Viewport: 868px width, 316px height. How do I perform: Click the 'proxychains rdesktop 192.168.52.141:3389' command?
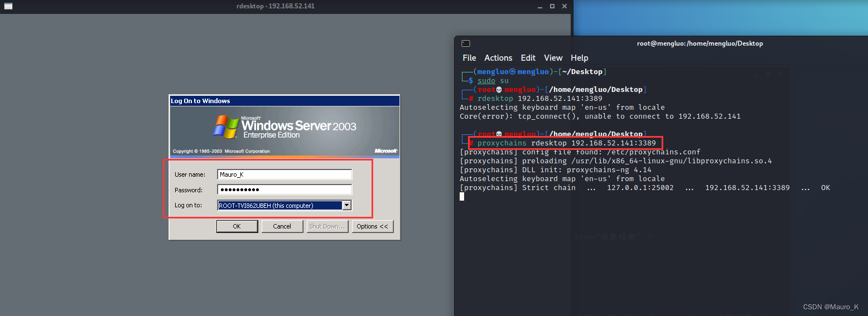pos(567,143)
